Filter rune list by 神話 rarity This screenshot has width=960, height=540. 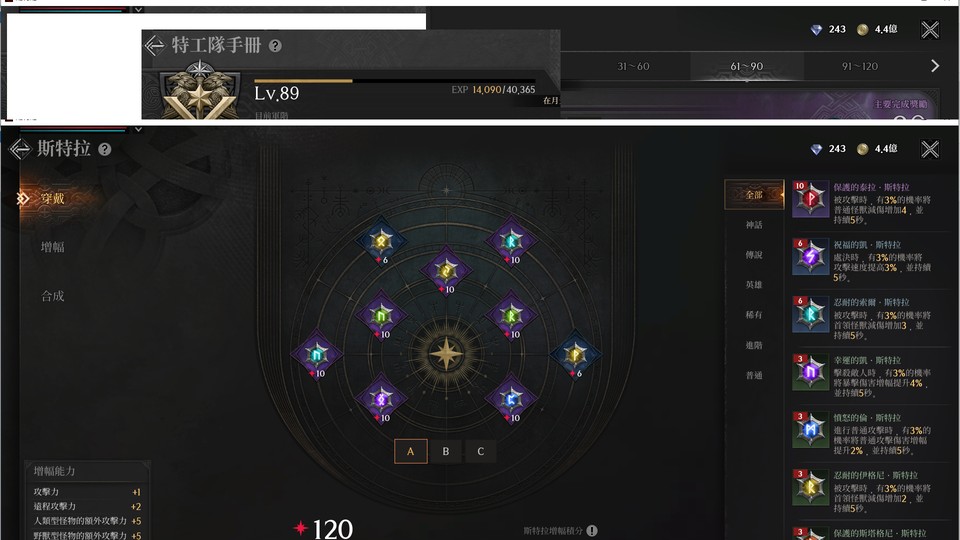click(754, 225)
